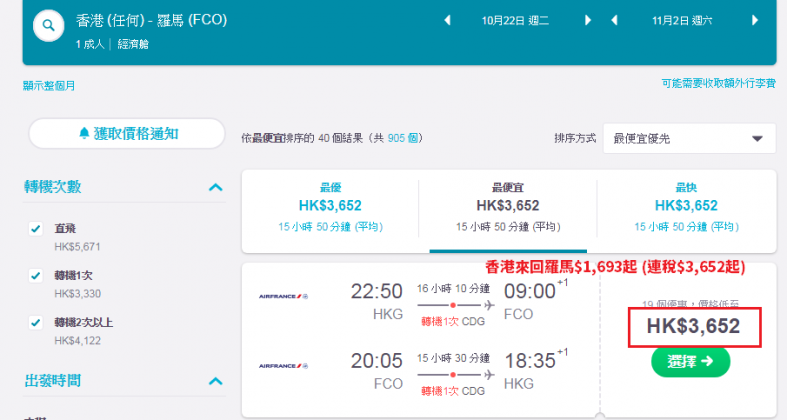Uncheck the 直飛 direct flight checkbox
Screen dimensions: 787x420
point(36,229)
